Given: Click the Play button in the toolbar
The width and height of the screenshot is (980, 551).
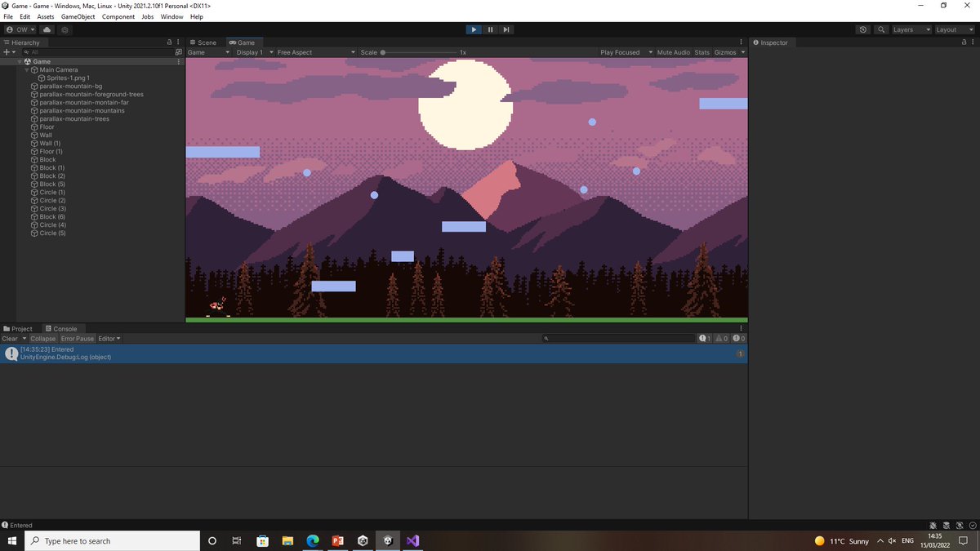Looking at the screenshot, I should click(474, 29).
